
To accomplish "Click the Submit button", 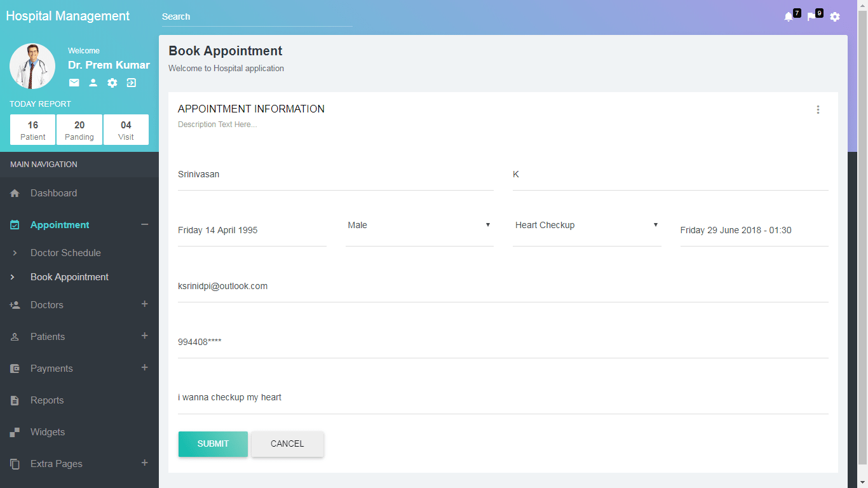I will point(213,444).
